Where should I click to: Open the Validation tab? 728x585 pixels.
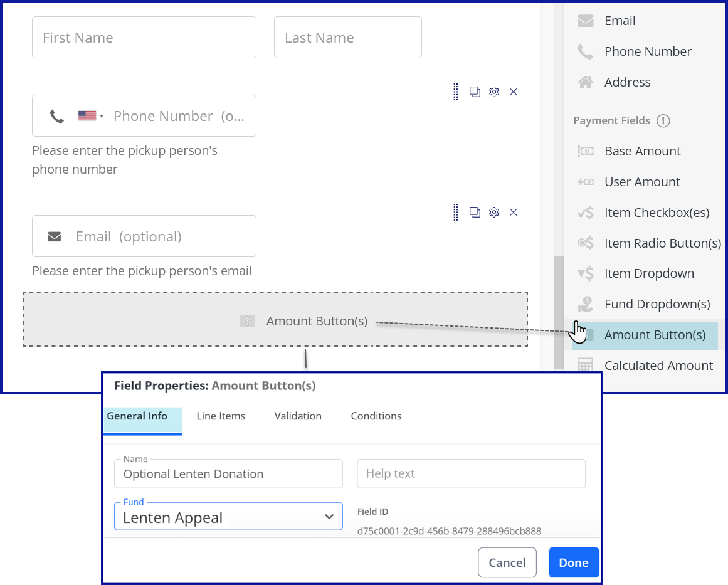(x=298, y=416)
